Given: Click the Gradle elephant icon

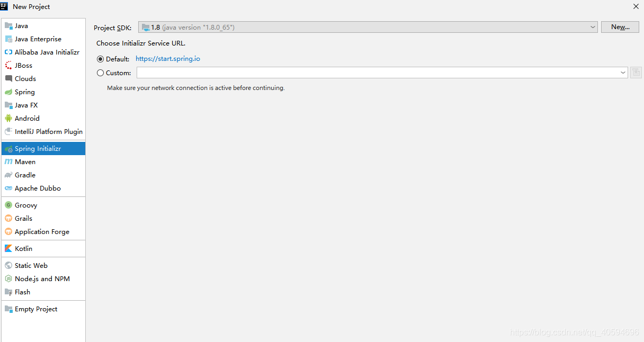Looking at the screenshot, I should click(8, 175).
